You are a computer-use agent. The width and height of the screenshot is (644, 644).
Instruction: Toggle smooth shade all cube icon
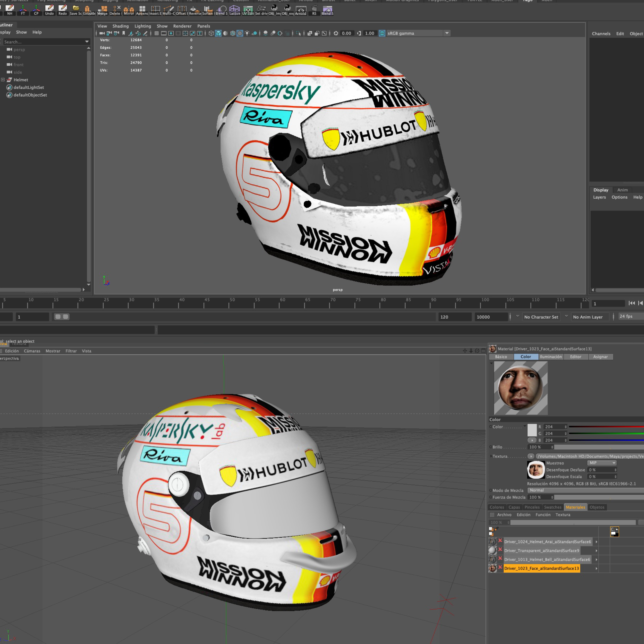coord(218,33)
